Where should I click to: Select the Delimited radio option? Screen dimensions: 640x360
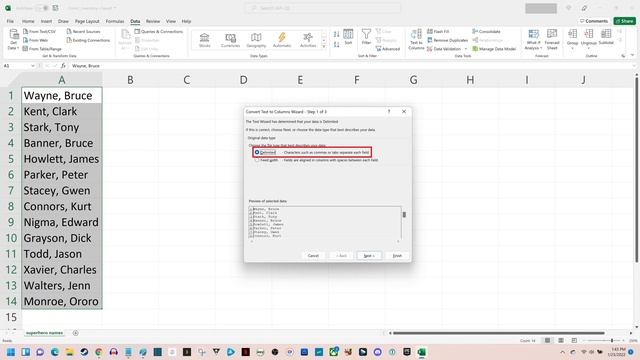tap(257, 152)
